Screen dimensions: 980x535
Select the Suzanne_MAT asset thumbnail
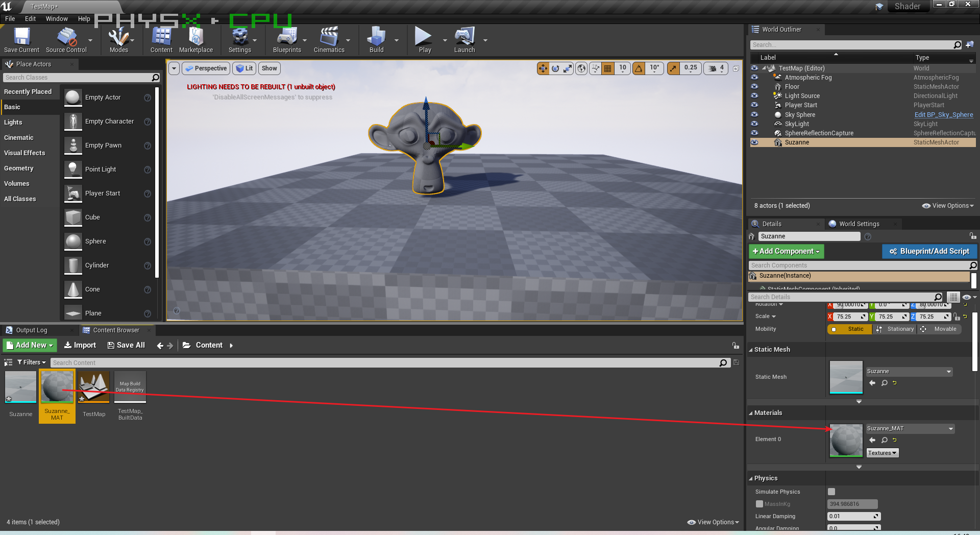[x=57, y=387]
